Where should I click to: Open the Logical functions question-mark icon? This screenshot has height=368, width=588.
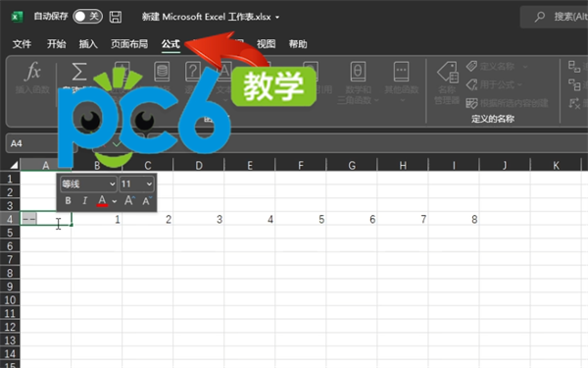coord(193,72)
